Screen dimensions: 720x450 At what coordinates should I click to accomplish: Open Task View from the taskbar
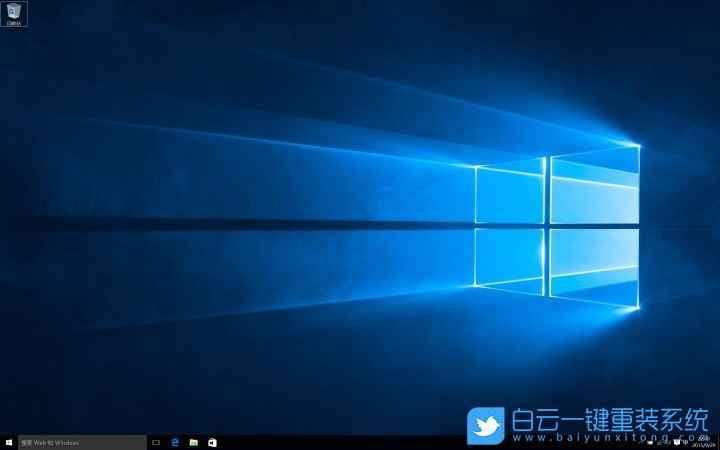coord(157,442)
